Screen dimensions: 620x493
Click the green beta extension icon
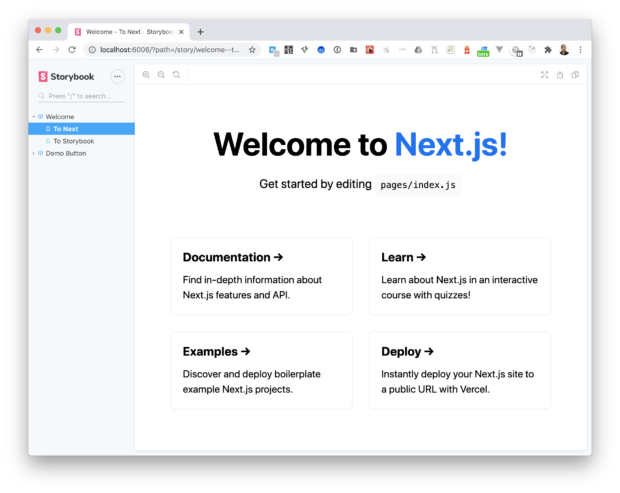click(483, 51)
